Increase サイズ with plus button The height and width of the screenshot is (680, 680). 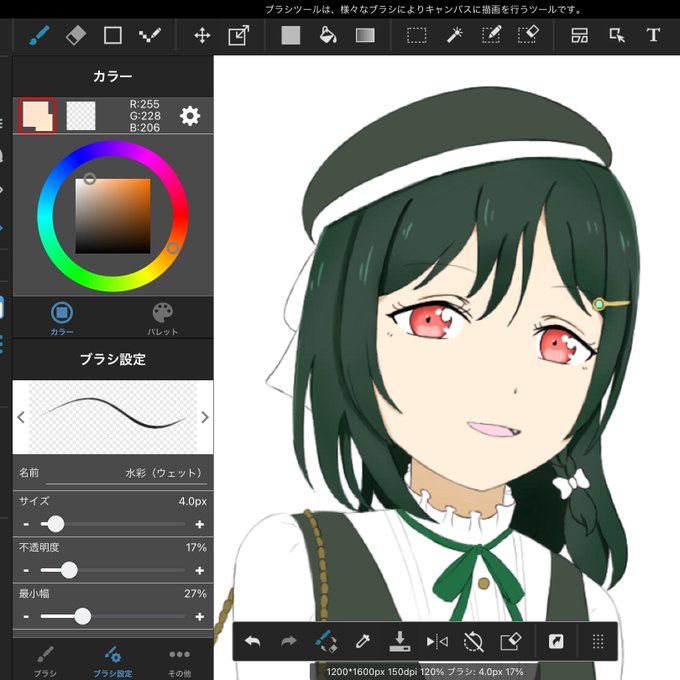click(x=199, y=524)
